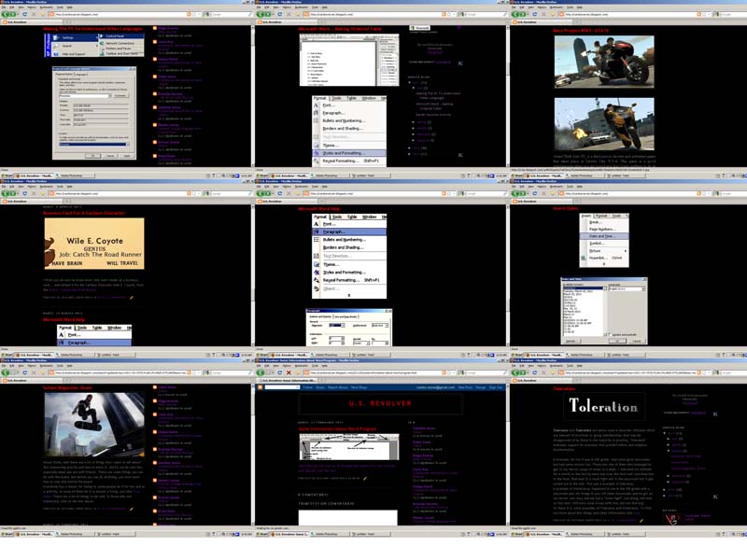Open Language dropdown in Date and Time dialog

pos(643,289)
